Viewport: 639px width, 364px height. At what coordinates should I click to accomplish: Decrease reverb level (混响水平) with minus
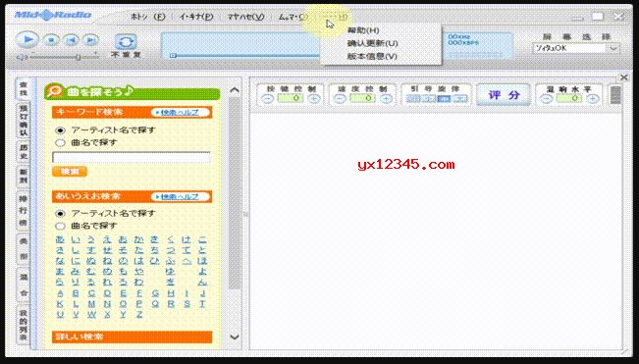[x=547, y=98]
